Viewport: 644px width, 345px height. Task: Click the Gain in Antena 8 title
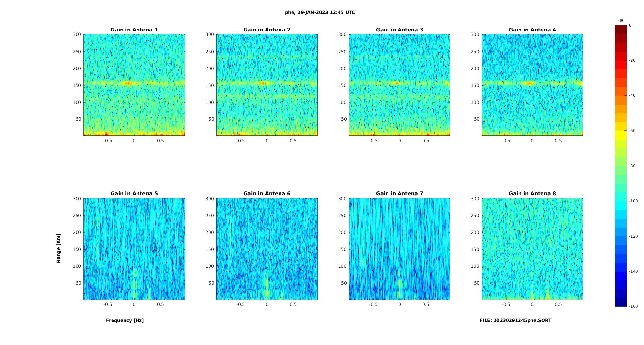[532, 193]
